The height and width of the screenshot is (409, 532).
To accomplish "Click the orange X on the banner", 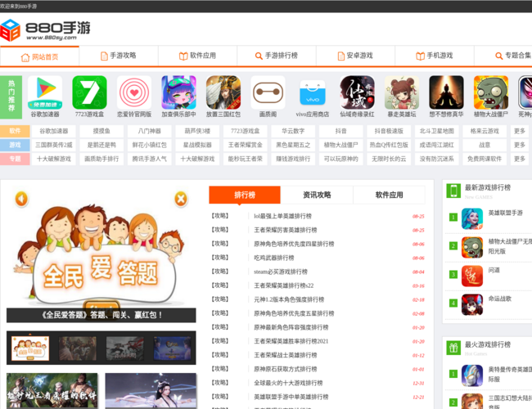I will [181, 198].
